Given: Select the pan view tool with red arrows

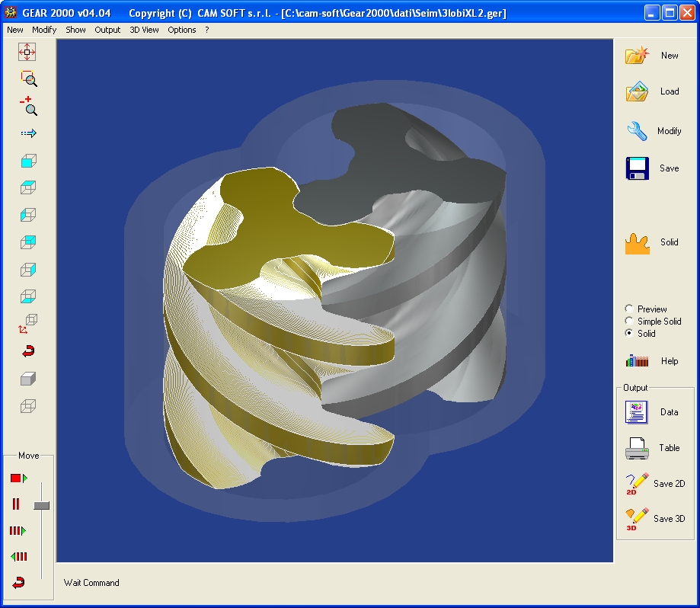Looking at the screenshot, I should (27, 52).
